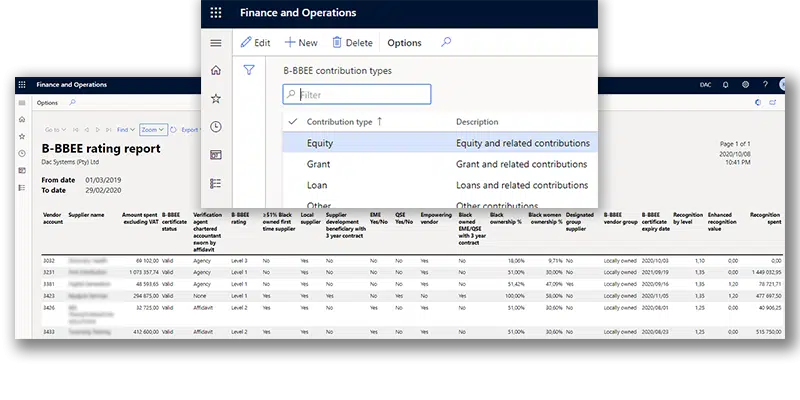Open Favorites star in the front window sidebar
The image size is (800, 400).
point(216,98)
